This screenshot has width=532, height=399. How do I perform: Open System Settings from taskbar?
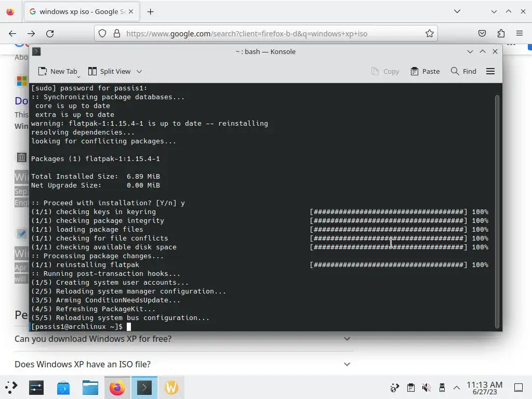point(36,388)
